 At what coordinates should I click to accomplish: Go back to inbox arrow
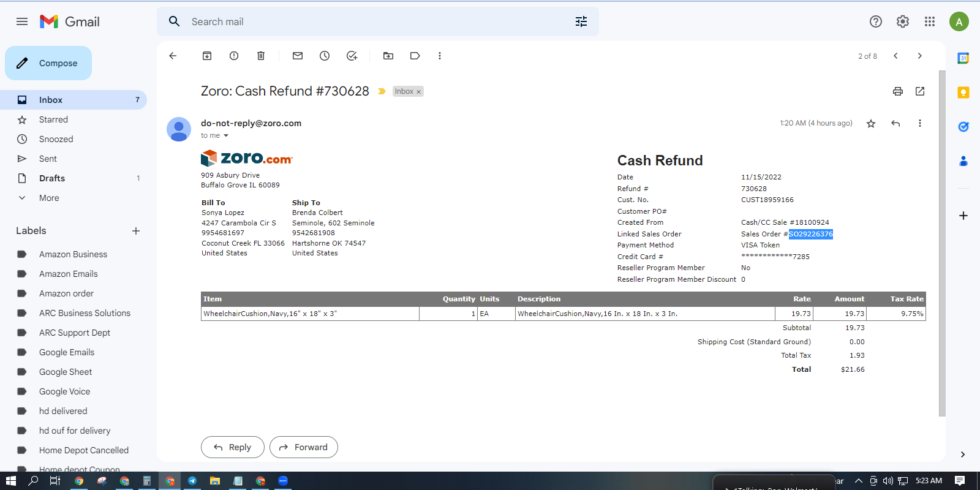coord(173,56)
